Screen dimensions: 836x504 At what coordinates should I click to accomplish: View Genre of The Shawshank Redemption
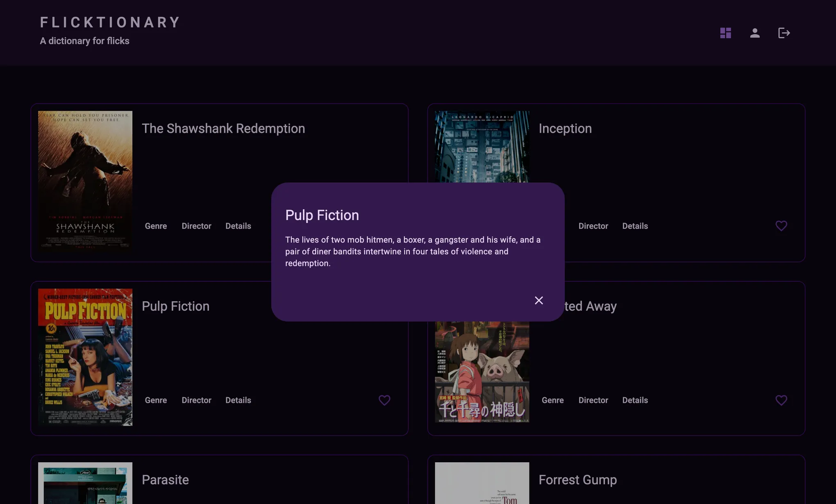pos(156,226)
